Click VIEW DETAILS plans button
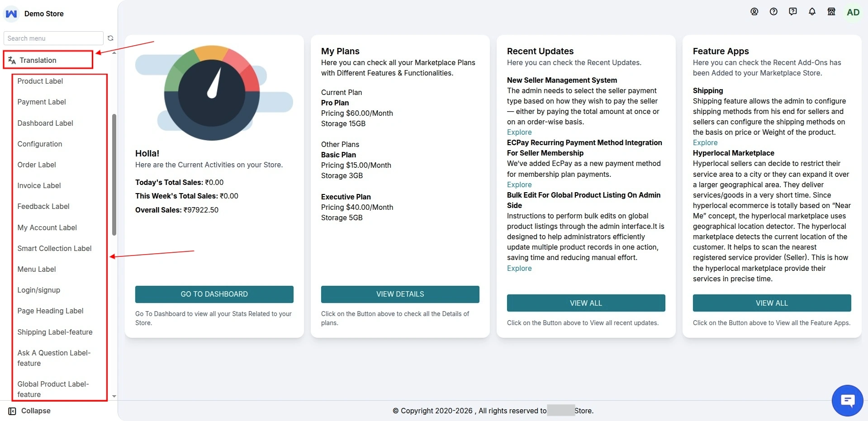The image size is (868, 421). click(400, 294)
